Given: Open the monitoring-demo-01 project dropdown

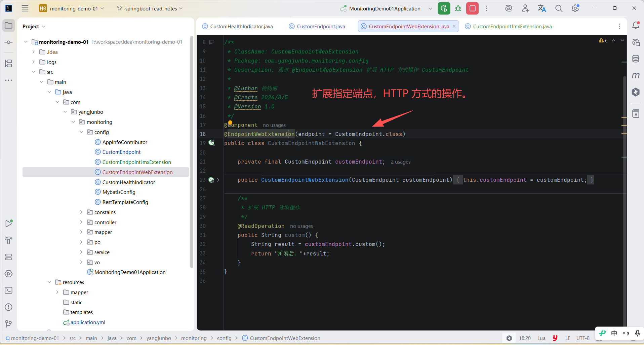Looking at the screenshot, I should tap(72, 8).
